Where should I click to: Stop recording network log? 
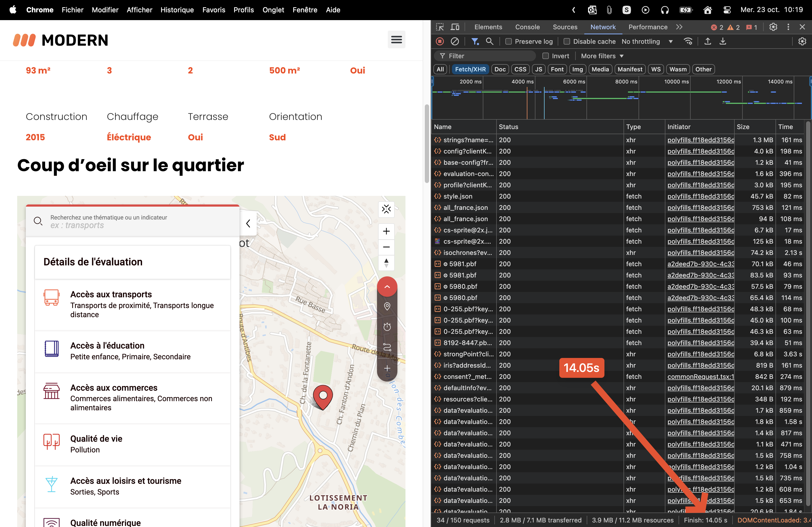pyautogui.click(x=440, y=42)
